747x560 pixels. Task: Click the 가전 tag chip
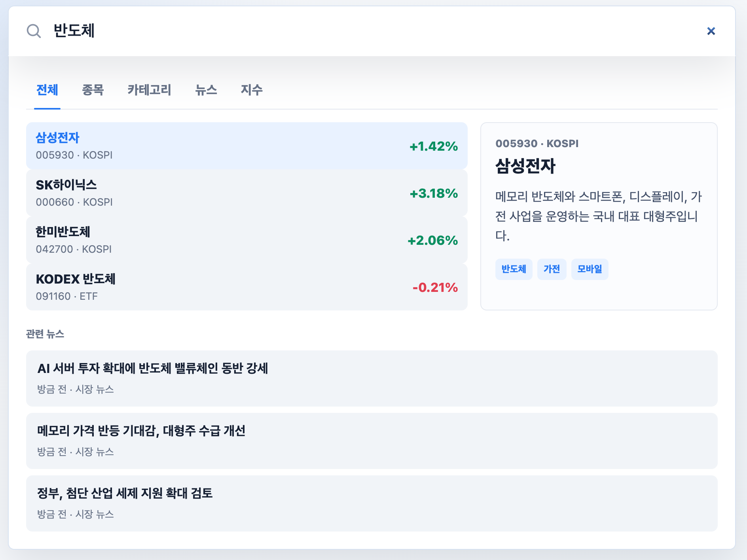point(552,269)
